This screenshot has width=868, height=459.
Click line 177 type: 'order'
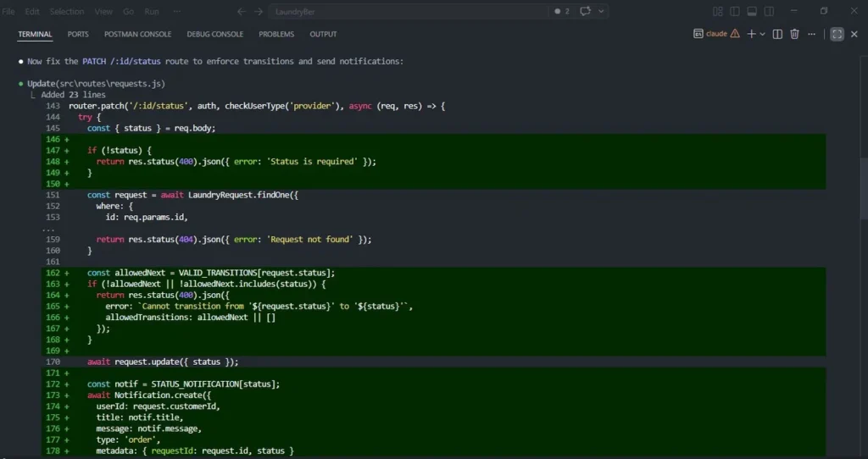pos(128,440)
